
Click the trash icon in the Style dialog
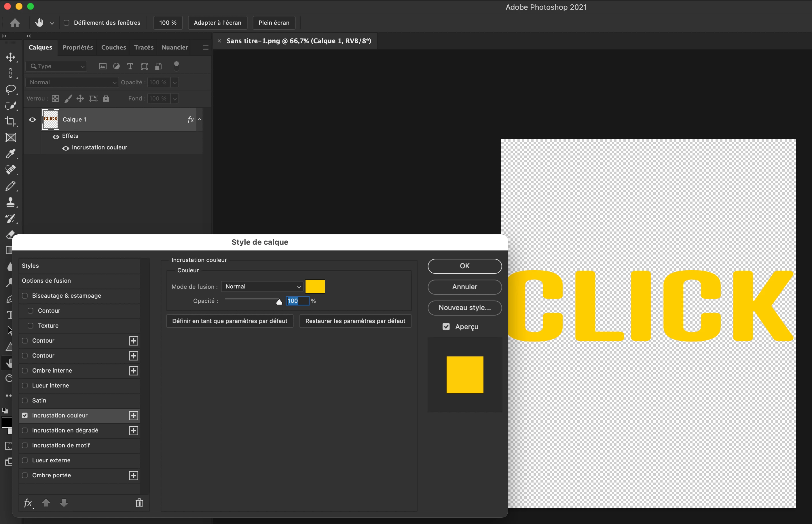pyautogui.click(x=139, y=503)
